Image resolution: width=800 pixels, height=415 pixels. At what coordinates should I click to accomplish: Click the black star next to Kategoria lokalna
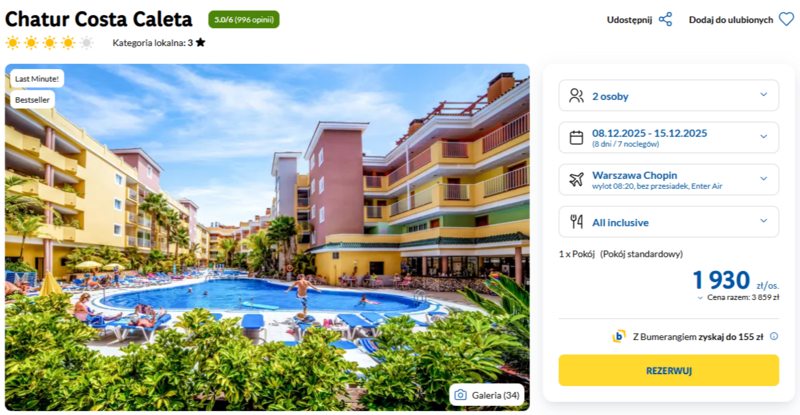(201, 42)
